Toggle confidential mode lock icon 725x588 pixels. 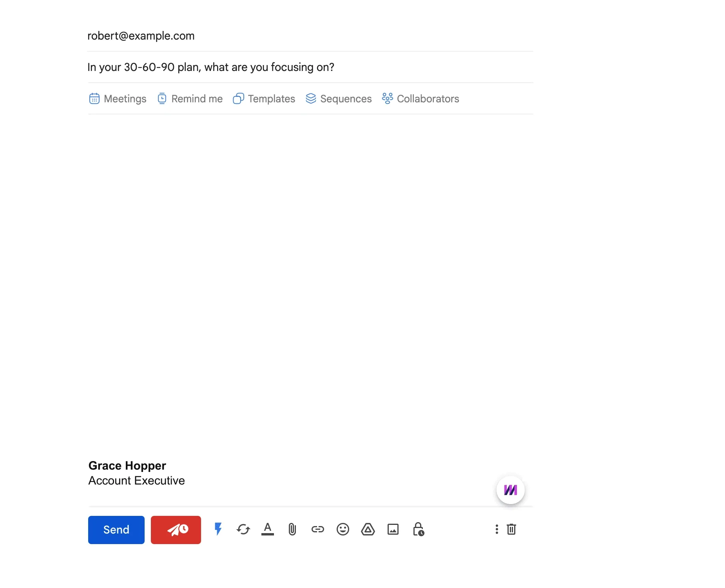419,529
